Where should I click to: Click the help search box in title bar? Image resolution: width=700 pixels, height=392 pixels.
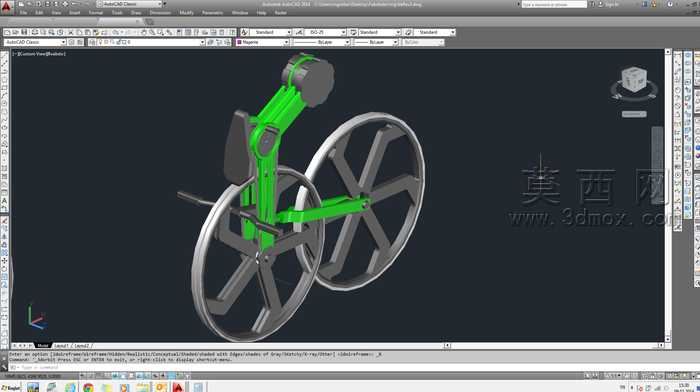click(x=554, y=4)
